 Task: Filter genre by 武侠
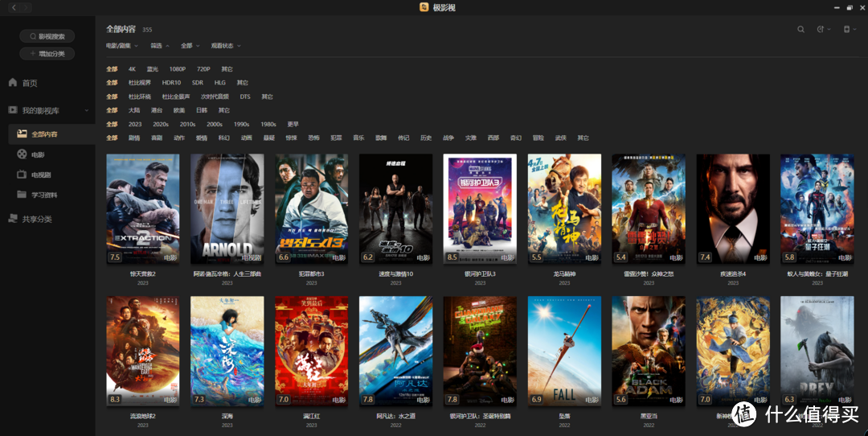tap(560, 138)
